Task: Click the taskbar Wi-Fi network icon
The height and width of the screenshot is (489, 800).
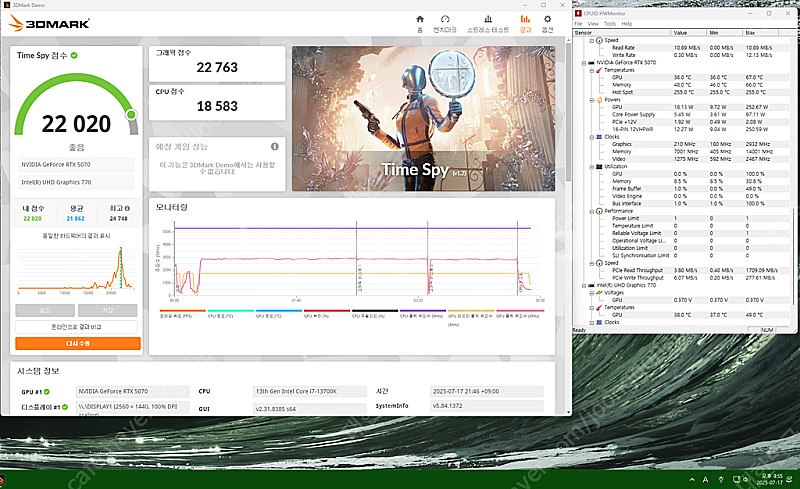Action: (721, 479)
